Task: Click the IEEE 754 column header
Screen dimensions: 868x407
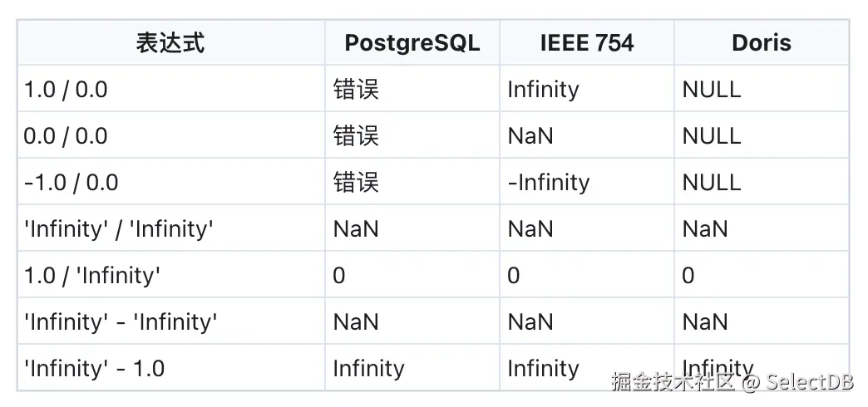Action: (586, 43)
